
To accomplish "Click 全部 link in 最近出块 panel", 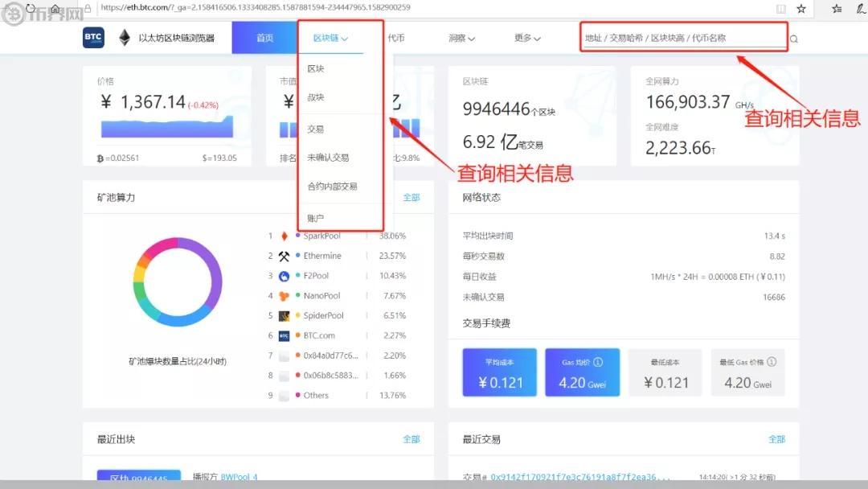I will pyautogui.click(x=411, y=439).
